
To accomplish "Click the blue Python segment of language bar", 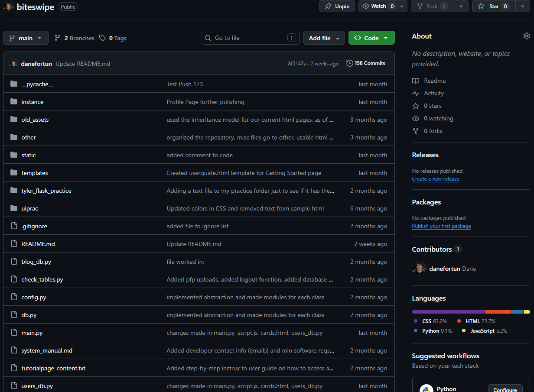I will tap(518, 312).
